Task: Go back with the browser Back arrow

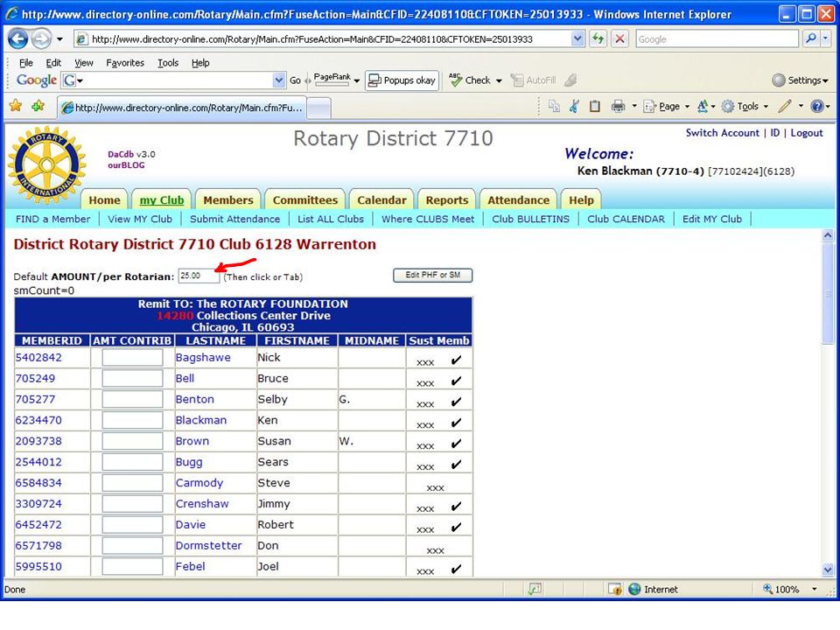Action: (x=17, y=38)
